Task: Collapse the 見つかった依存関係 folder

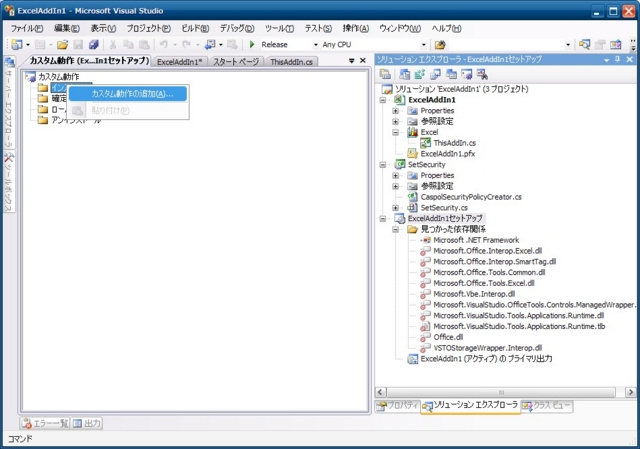Action: click(x=396, y=229)
